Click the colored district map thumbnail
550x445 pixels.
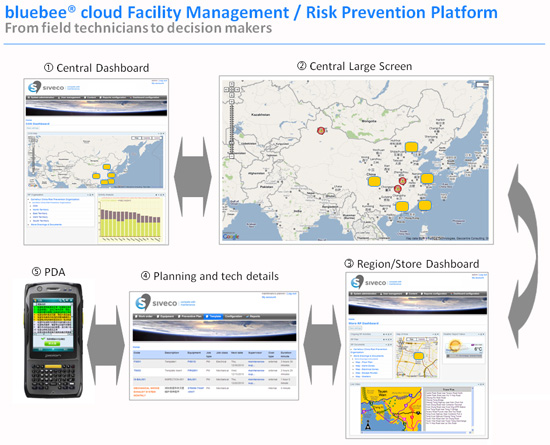[x=391, y=409]
